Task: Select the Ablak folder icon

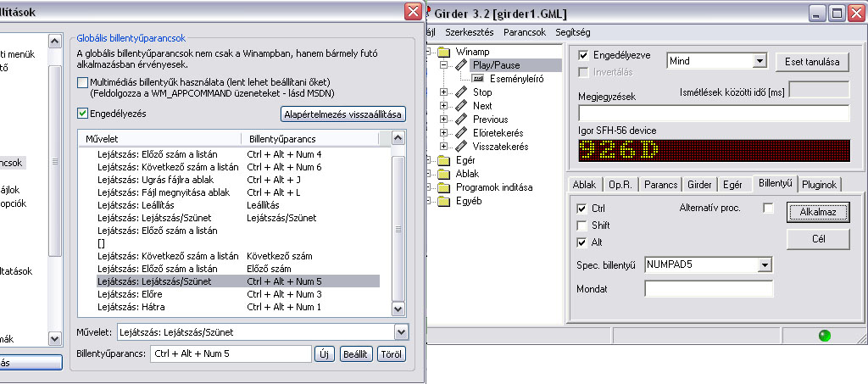Action: pos(444,174)
